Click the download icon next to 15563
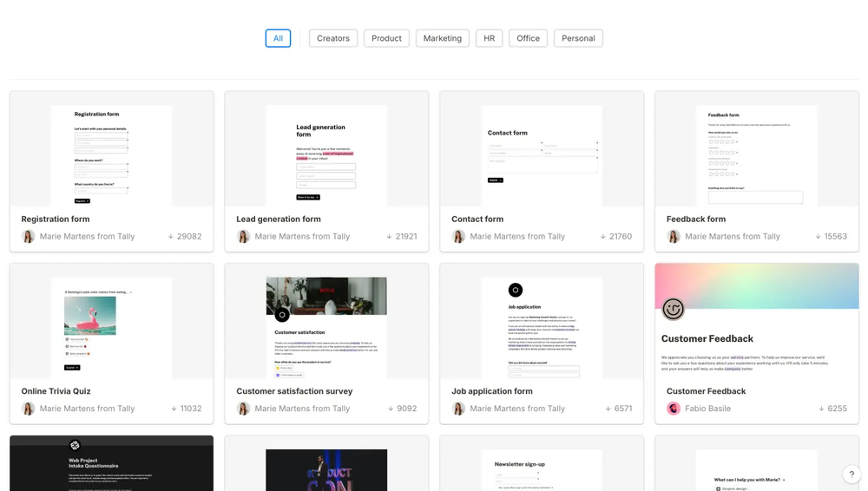The width and height of the screenshot is (868, 491). click(818, 237)
